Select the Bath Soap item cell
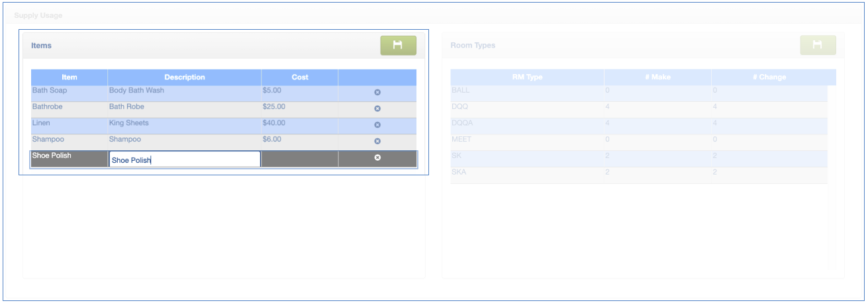The image size is (868, 303). [69, 91]
